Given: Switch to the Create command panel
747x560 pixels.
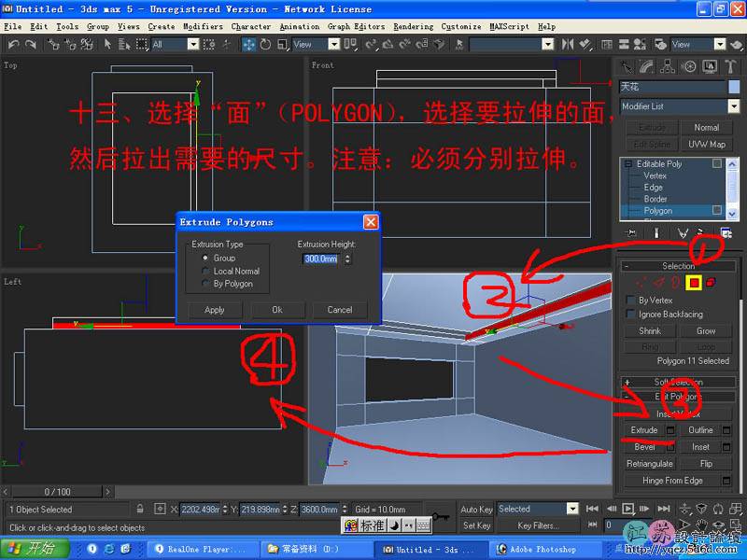Looking at the screenshot, I should [x=626, y=66].
